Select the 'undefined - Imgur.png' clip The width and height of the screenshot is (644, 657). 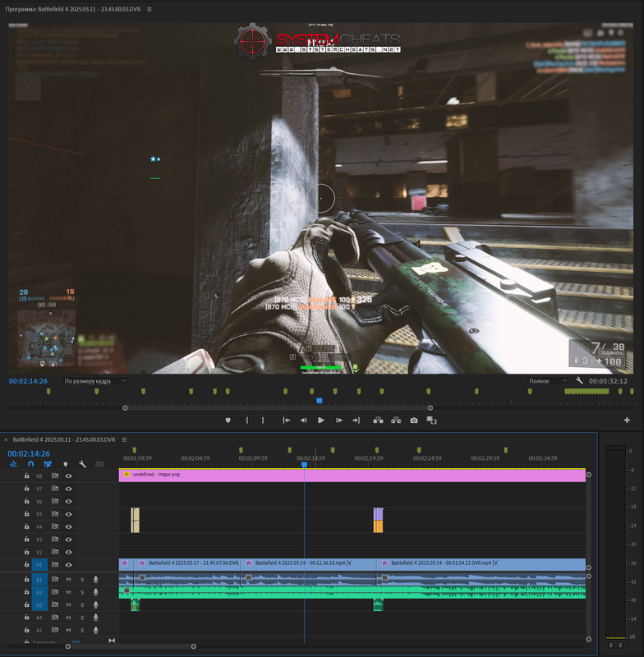[352, 476]
